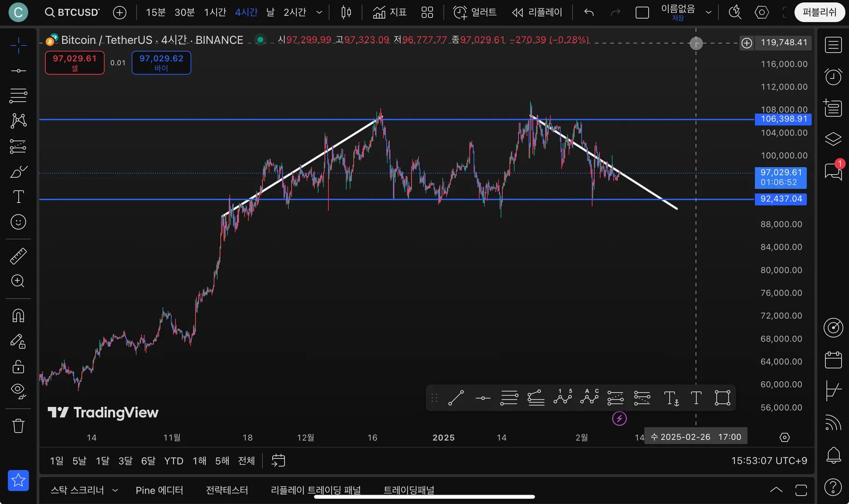Remove drawings with the trash icon
The image size is (849, 504).
18,426
